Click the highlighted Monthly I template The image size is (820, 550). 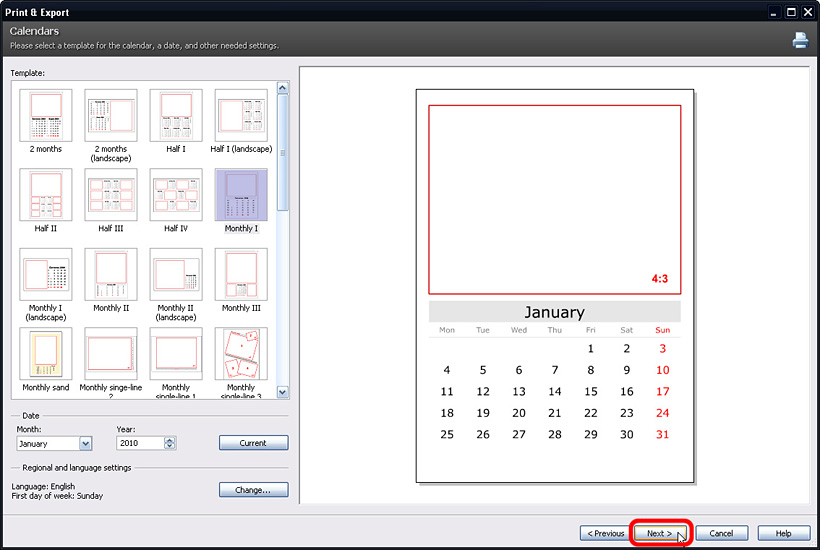pyautogui.click(x=241, y=195)
